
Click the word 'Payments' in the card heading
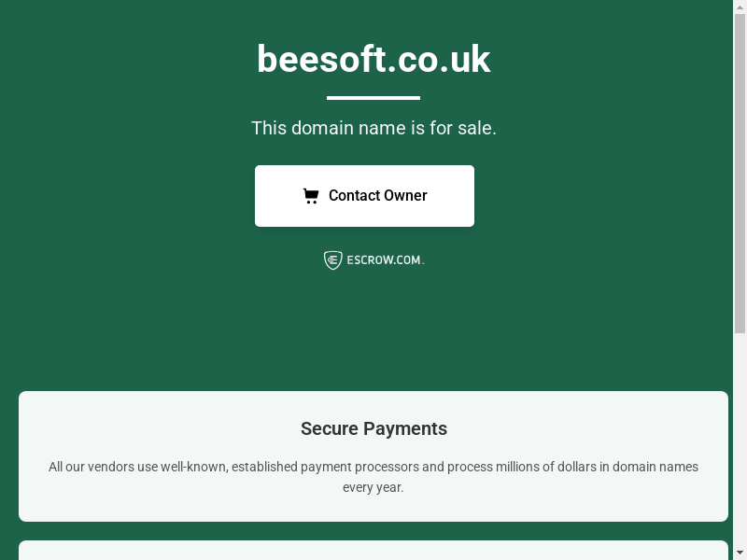pos(405,428)
